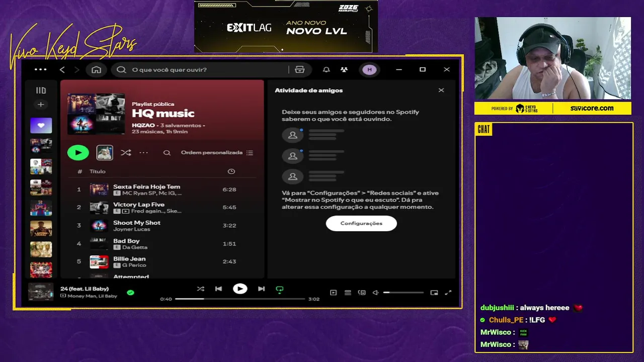Select the track "Bad Boy"
Image resolution: width=644 pixels, height=362 pixels.
[x=161, y=243]
